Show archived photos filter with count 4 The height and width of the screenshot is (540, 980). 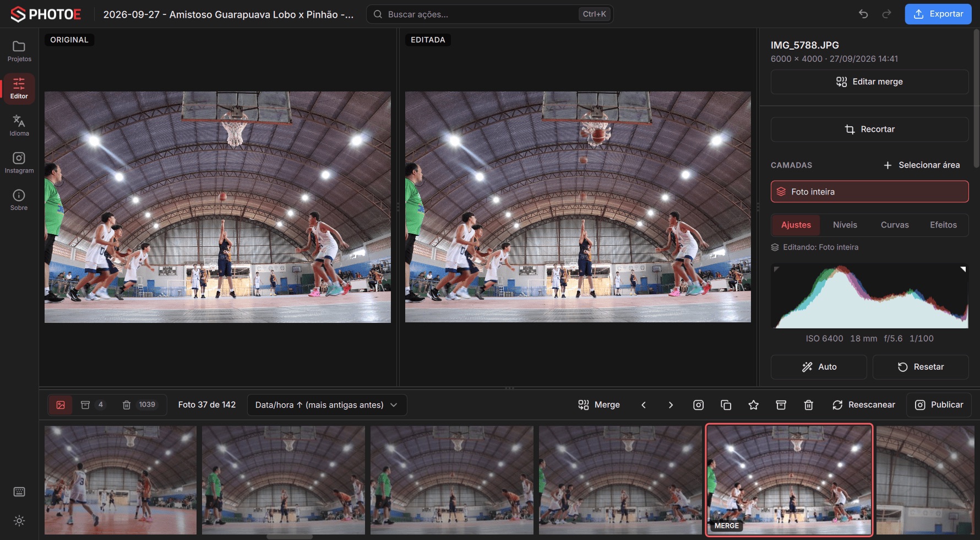(x=92, y=405)
